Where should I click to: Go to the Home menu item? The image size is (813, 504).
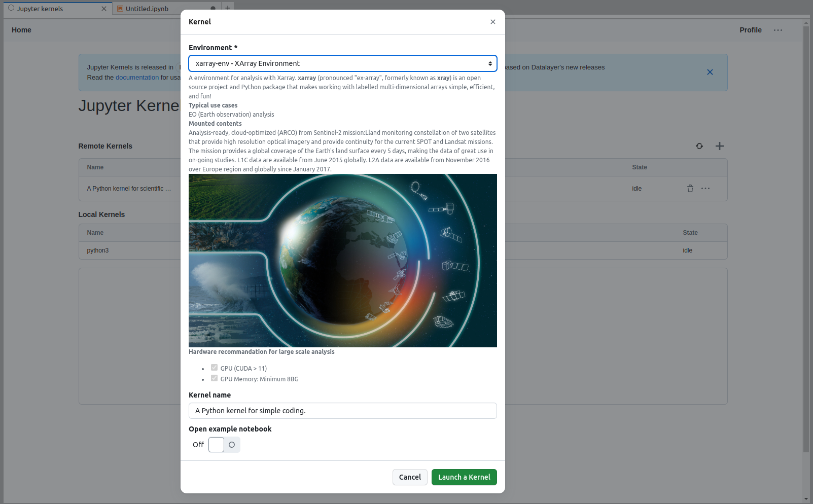point(22,30)
